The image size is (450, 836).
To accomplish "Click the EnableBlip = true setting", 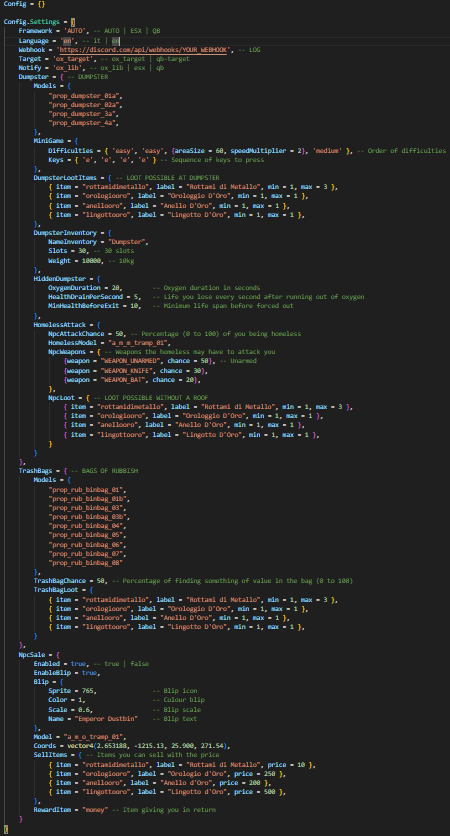I will click(67, 672).
